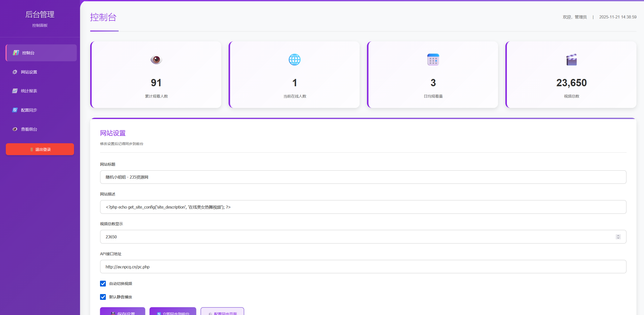Click the eye icon on 累计观看人数 card
Viewport: 644px width, 315px height.
pyautogui.click(x=156, y=60)
